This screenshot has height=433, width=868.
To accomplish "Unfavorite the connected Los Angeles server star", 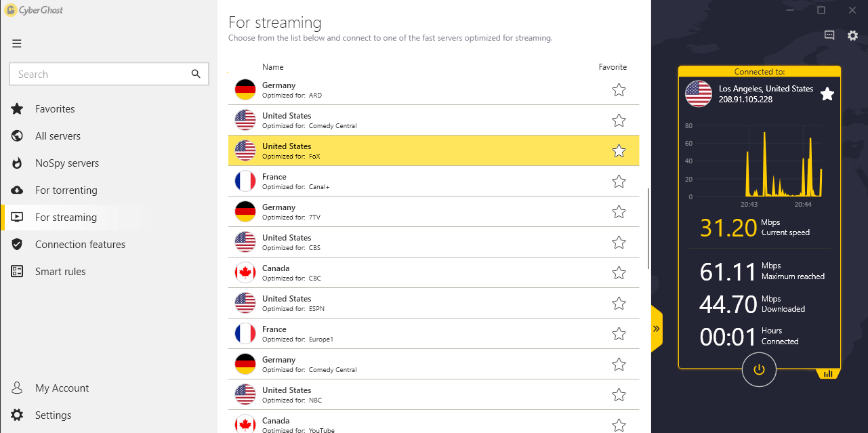I will point(827,94).
